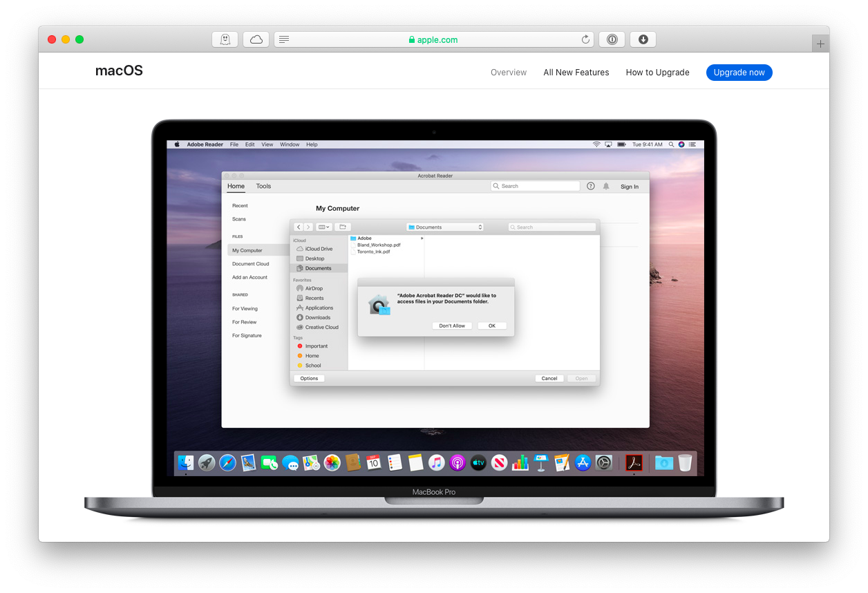The height and width of the screenshot is (593, 868).
Task: Open System Preferences gear in Dock
Action: [x=604, y=462]
